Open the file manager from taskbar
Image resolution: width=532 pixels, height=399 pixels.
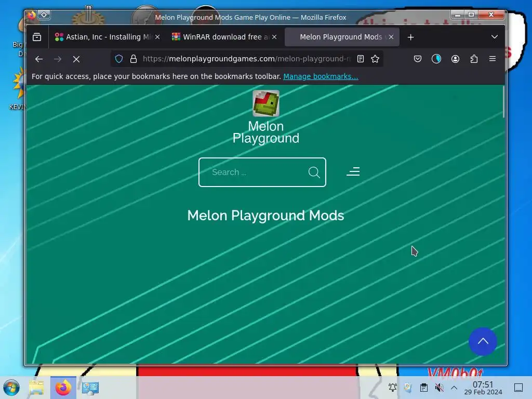(37, 388)
